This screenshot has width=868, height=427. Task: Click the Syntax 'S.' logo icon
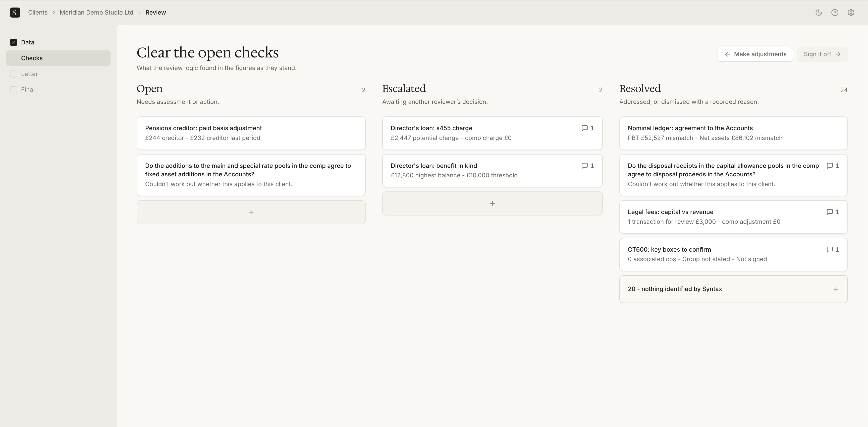pos(15,13)
